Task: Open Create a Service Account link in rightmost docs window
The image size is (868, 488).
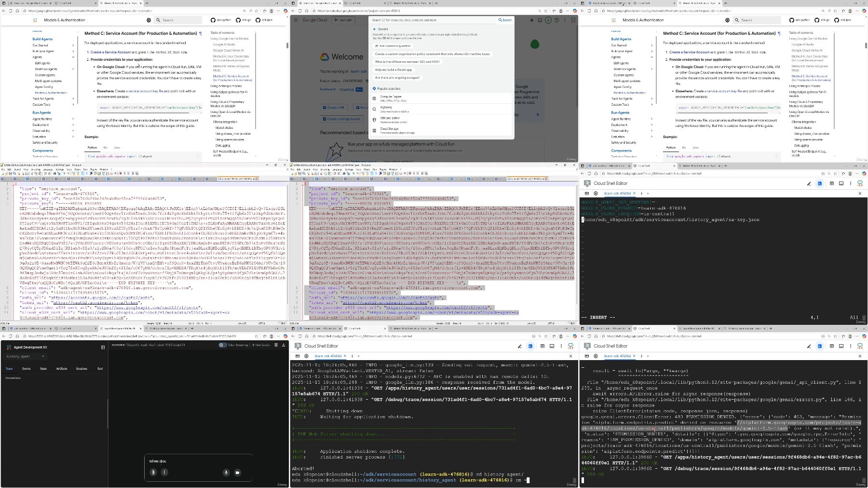Action: click(x=689, y=52)
